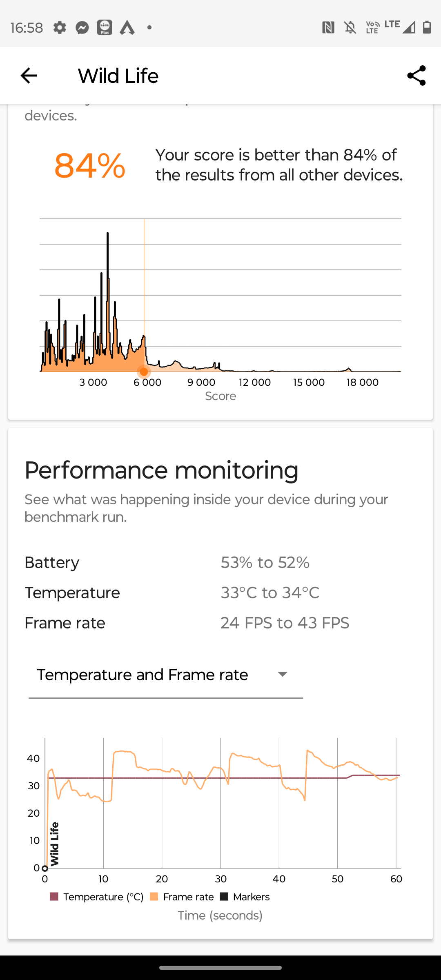
Task: Tap the NFC status icon
Action: 328,28
